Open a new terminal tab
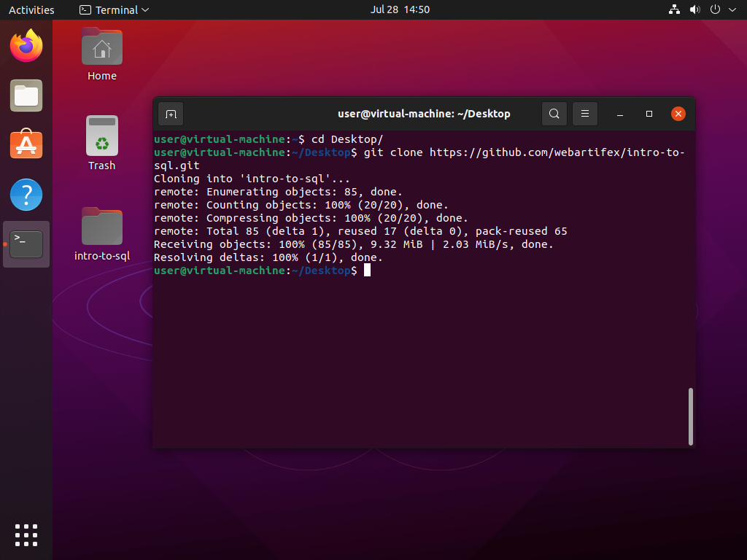The height and width of the screenshot is (560, 747). pos(171,114)
